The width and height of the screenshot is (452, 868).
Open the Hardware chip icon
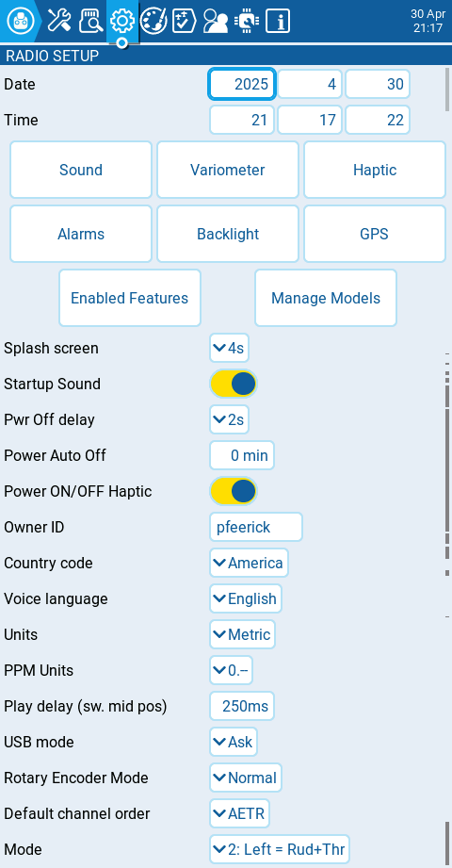tap(246, 21)
